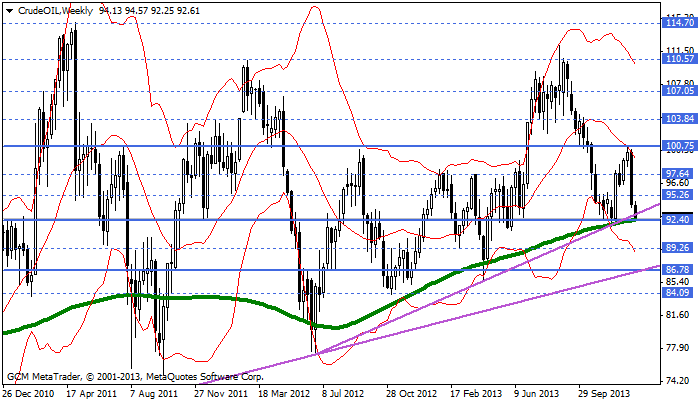Select the 110.57 price level tag
This screenshot has width=700, height=402.
[678, 59]
